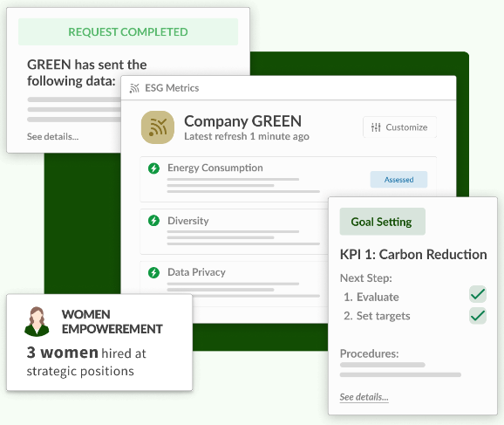Toggle the Set targets step checkbox
This screenshot has height=425, width=504.
(x=478, y=316)
